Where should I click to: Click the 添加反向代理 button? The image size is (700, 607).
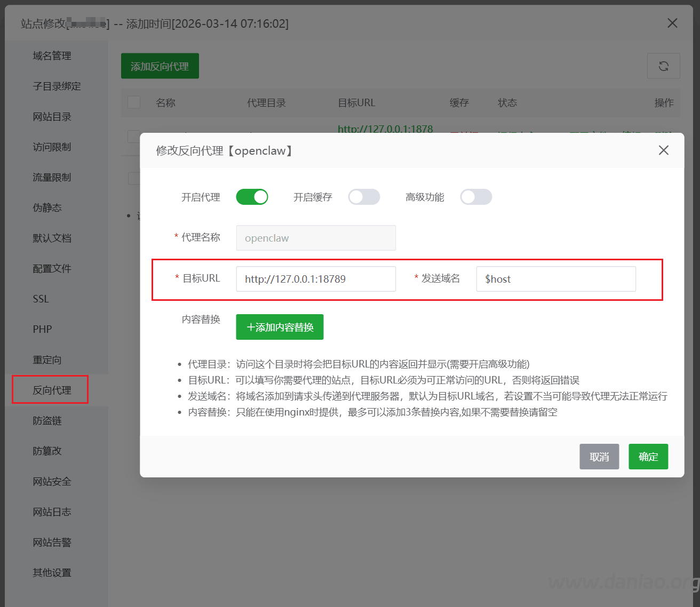click(160, 66)
